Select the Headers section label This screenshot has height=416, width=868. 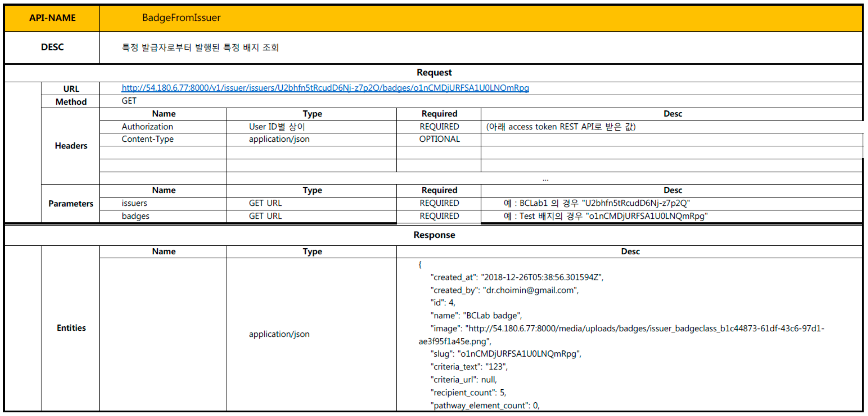point(71,146)
